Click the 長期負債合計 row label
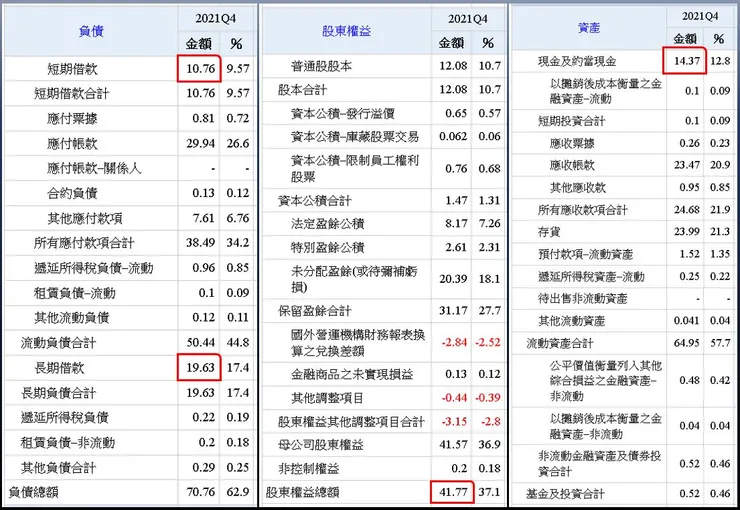The width and height of the screenshot is (740, 510). [59, 393]
